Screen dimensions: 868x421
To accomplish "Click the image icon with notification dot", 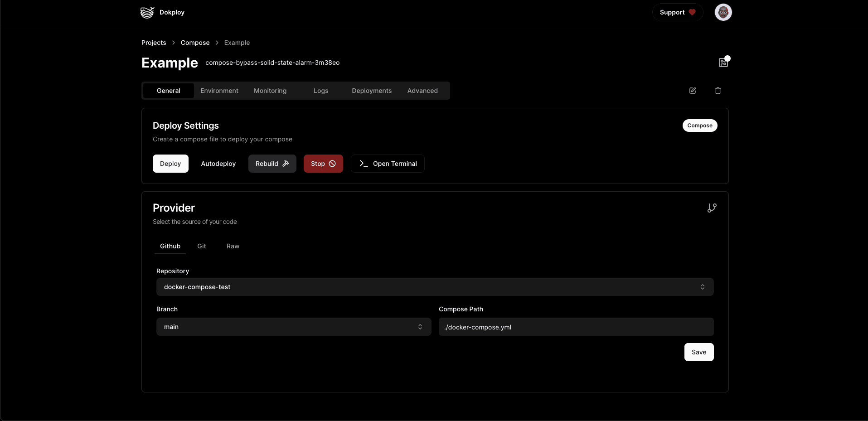I will pyautogui.click(x=723, y=62).
